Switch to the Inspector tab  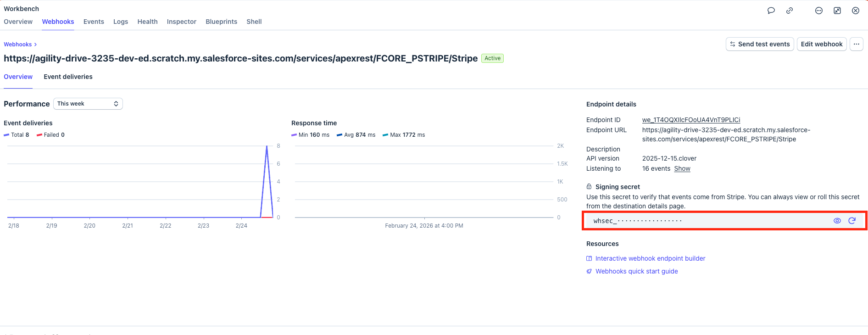[x=182, y=22]
